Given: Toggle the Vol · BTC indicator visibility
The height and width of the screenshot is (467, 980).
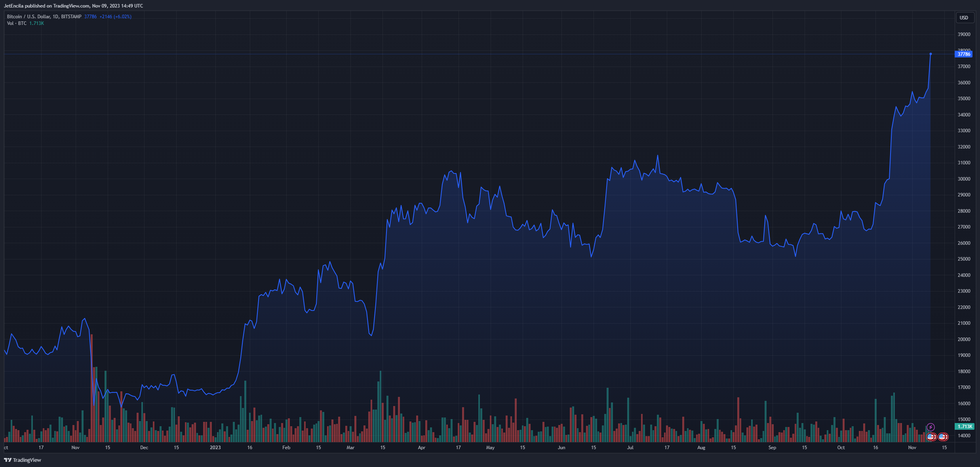Looking at the screenshot, I should click(17, 23).
